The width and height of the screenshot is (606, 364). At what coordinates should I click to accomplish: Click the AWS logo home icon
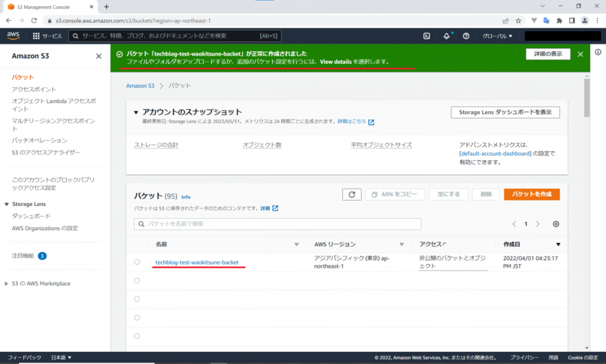point(13,36)
